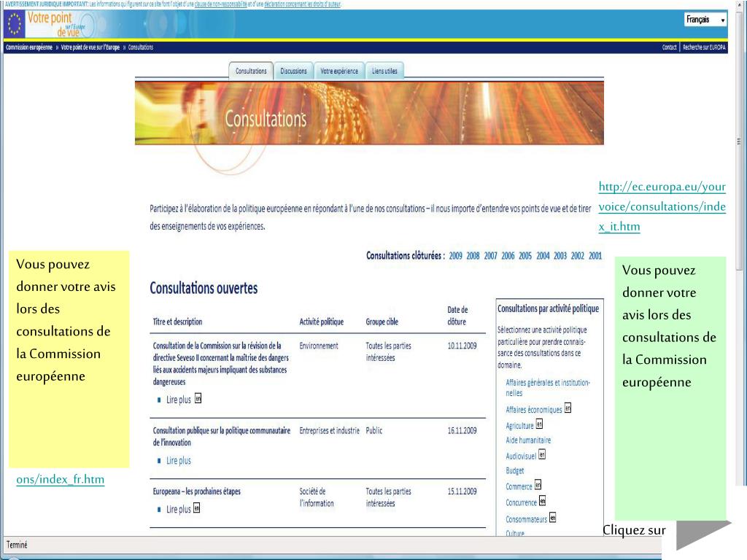Select the Commerce activity link
The image size is (747, 560).
tap(519, 486)
